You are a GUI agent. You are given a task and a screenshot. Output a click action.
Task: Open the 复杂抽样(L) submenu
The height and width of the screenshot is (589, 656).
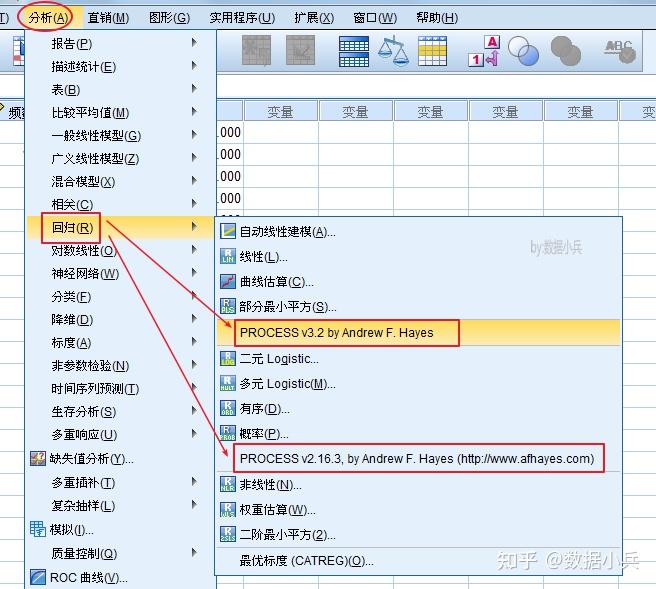click(x=120, y=505)
